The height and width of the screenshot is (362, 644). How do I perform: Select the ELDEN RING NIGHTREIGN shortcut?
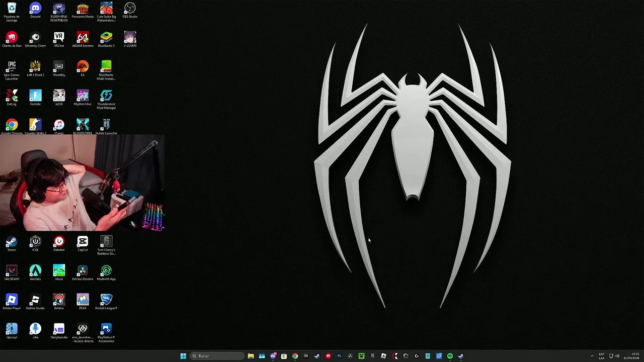click(x=59, y=12)
